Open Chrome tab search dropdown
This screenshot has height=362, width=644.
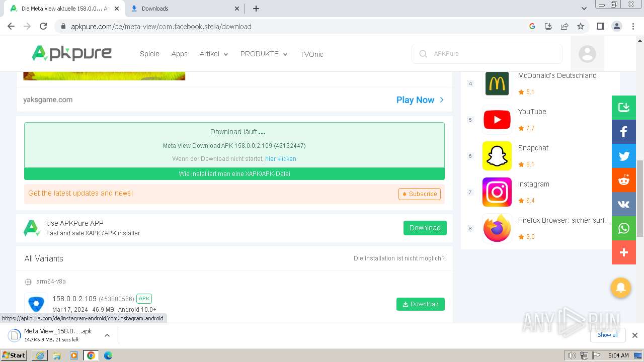[584, 8]
